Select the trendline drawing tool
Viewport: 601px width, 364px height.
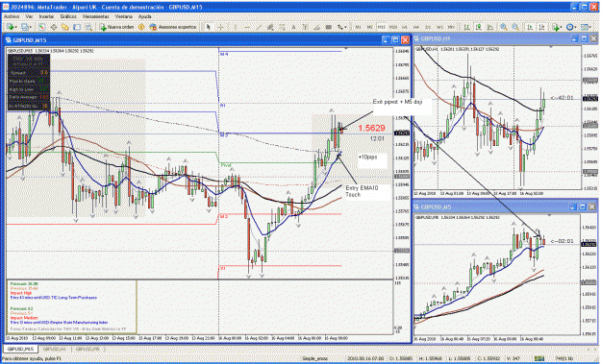tap(259, 27)
